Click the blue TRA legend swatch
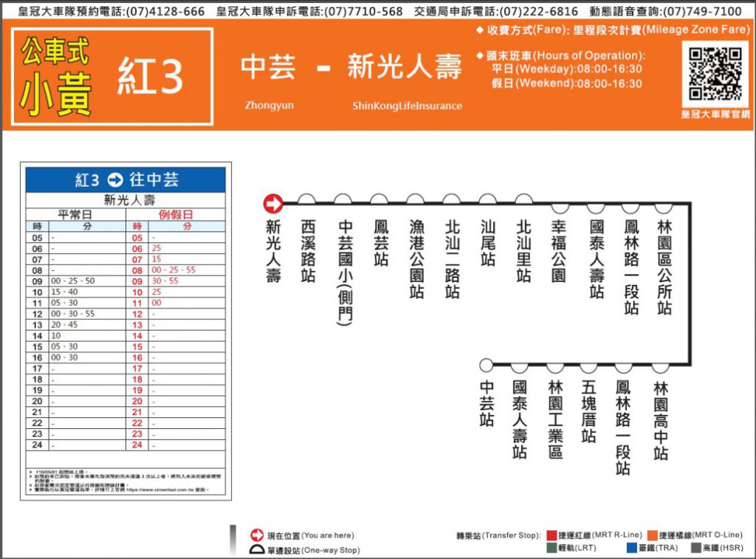This screenshot has height=559, width=756. coord(632,548)
